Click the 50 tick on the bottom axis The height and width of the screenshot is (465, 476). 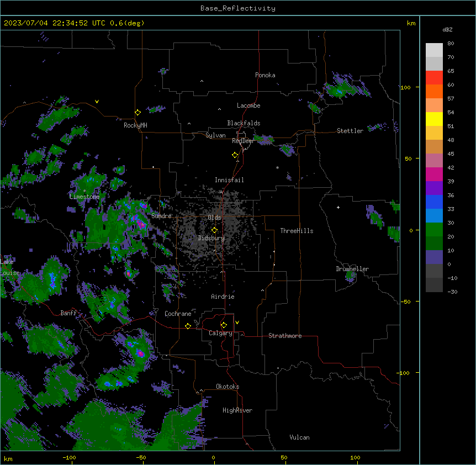[284, 457]
